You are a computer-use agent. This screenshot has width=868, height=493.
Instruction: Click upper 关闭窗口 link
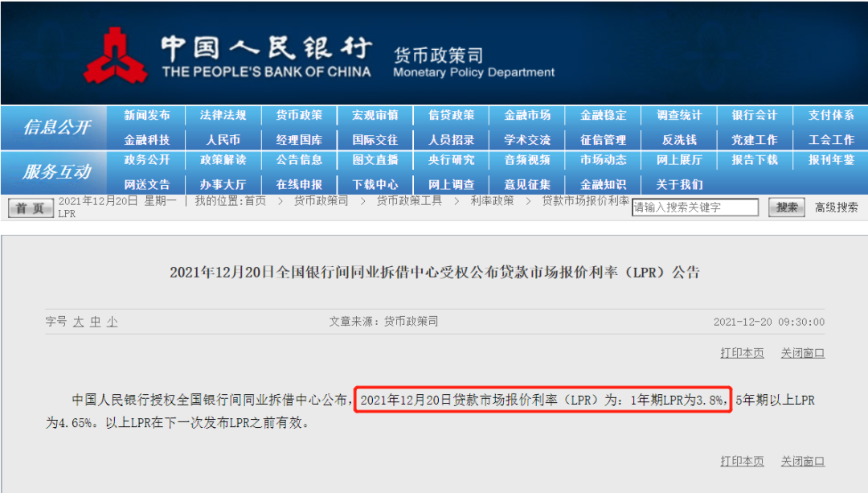click(x=803, y=353)
